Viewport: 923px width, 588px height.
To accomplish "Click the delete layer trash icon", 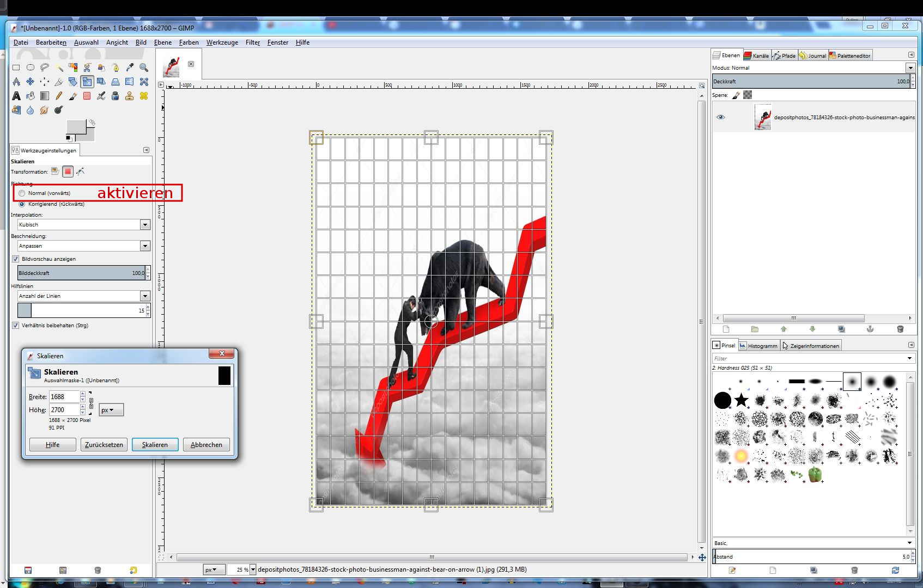I will [900, 329].
